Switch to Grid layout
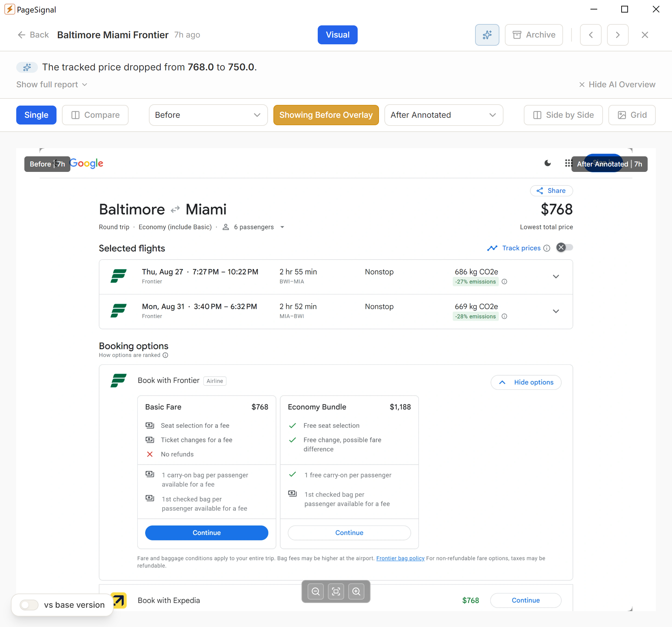The image size is (672, 627). [x=632, y=115]
